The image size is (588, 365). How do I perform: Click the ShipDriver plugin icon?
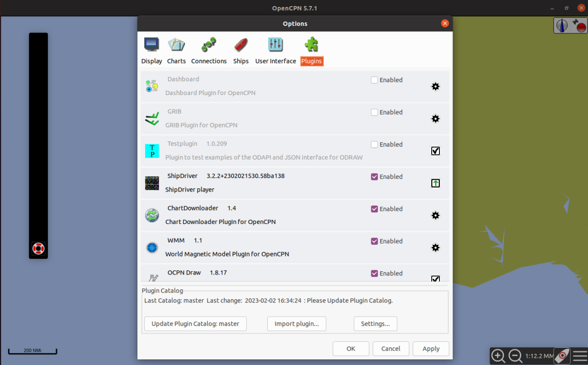tap(152, 183)
